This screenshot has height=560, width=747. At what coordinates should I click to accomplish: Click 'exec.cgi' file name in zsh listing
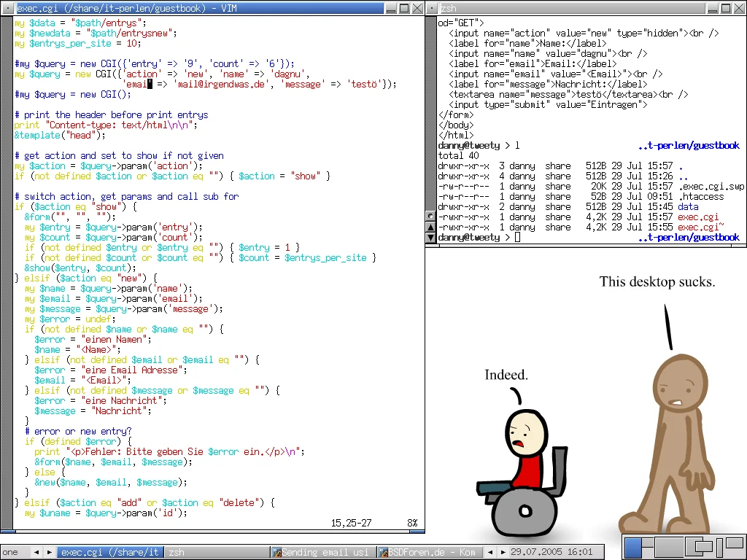pyautogui.click(x=698, y=217)
